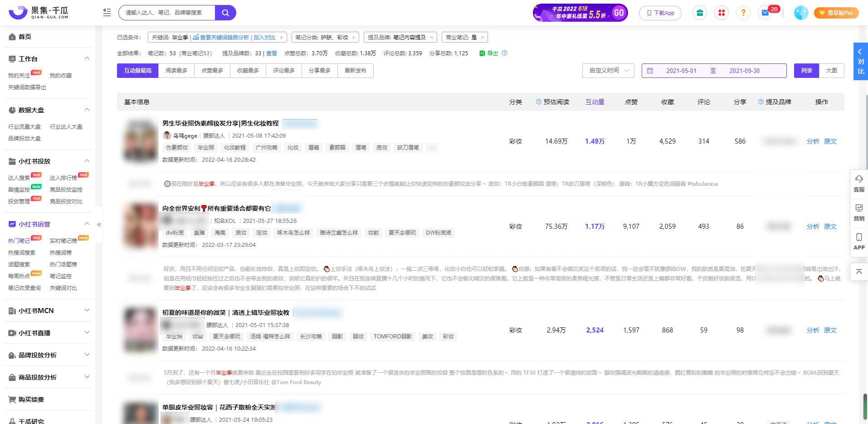The image size is (868, 424).
Task: Open the mail inbox with 20 badge
Action: pos(766,13)
